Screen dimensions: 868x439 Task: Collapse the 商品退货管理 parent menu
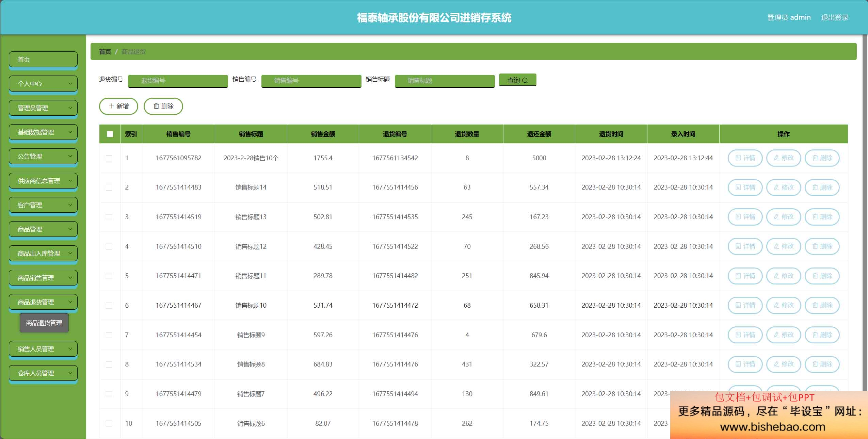coord(43,302)
